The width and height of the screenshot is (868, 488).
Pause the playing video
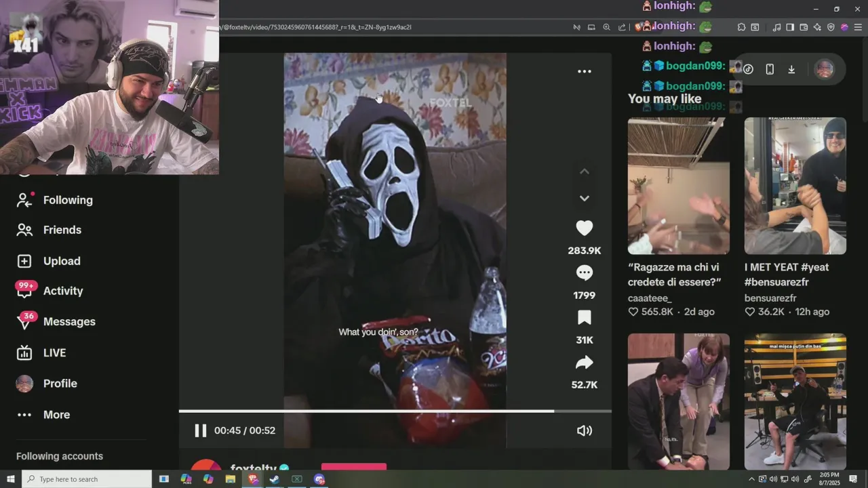point(200,430)
